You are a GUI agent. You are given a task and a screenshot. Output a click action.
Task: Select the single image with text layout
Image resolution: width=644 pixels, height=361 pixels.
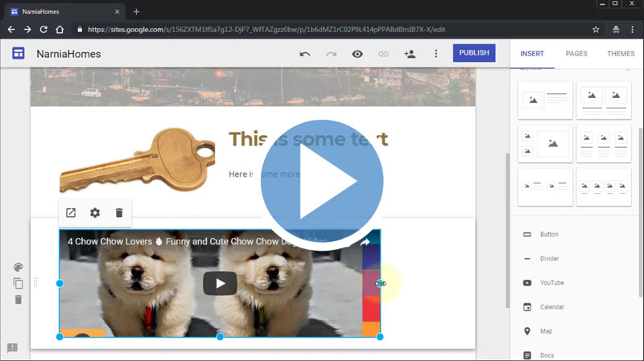[546, 100]
